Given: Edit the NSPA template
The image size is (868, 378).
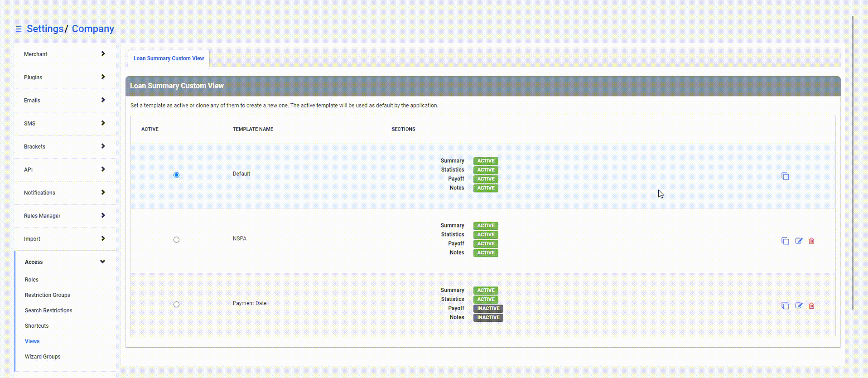Looking at the screenshot, I should [799, 241].
